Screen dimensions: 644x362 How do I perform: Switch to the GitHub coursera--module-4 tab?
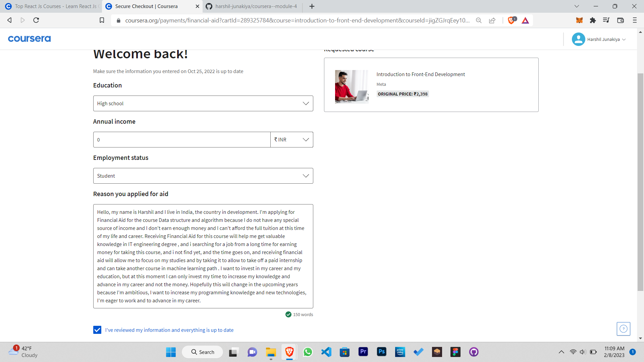251,6
